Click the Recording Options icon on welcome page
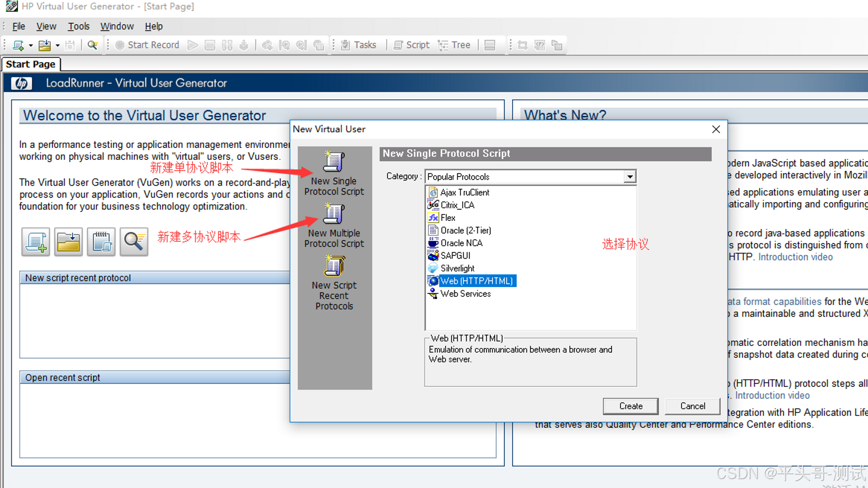Image resolution: width=868 pixels, height=488 pixels. 101,242
